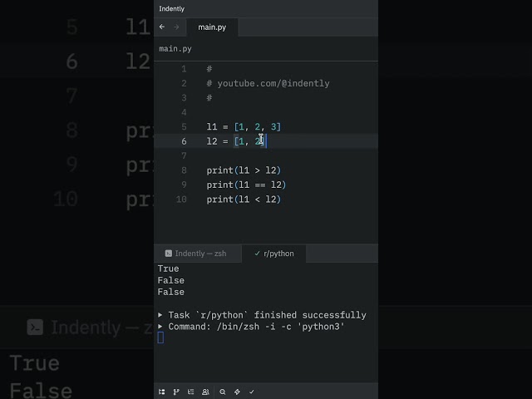
Task: Click the main.py breadcrumb path
Action: (175, 49)
